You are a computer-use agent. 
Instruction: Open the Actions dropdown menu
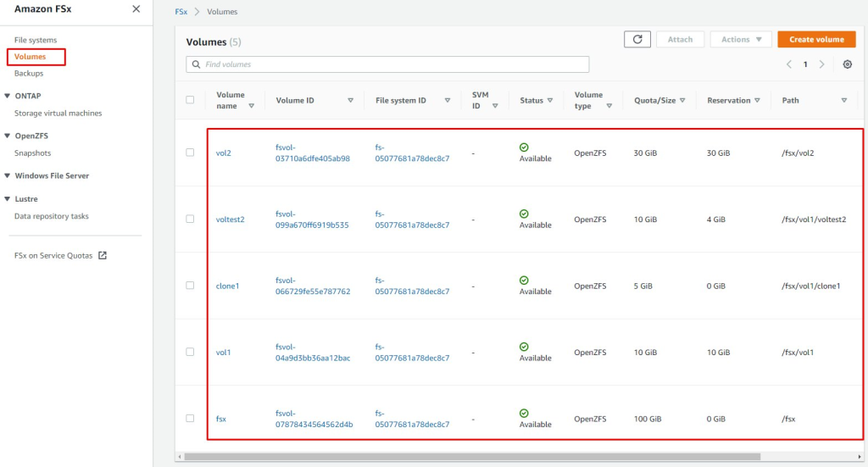click(x=741, y=39)
